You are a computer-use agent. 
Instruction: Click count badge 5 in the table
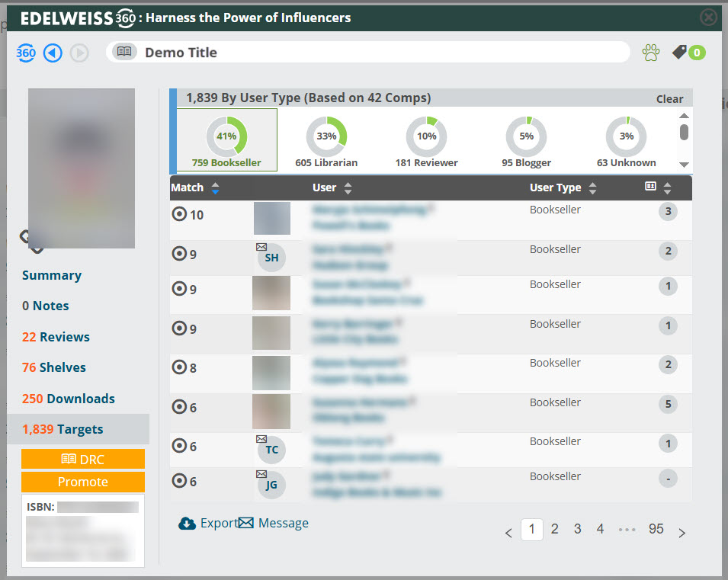pos(668,404)
